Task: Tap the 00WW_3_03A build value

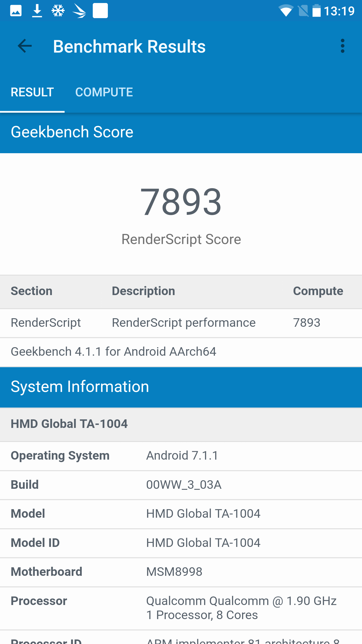Action: tap(184, 485)
